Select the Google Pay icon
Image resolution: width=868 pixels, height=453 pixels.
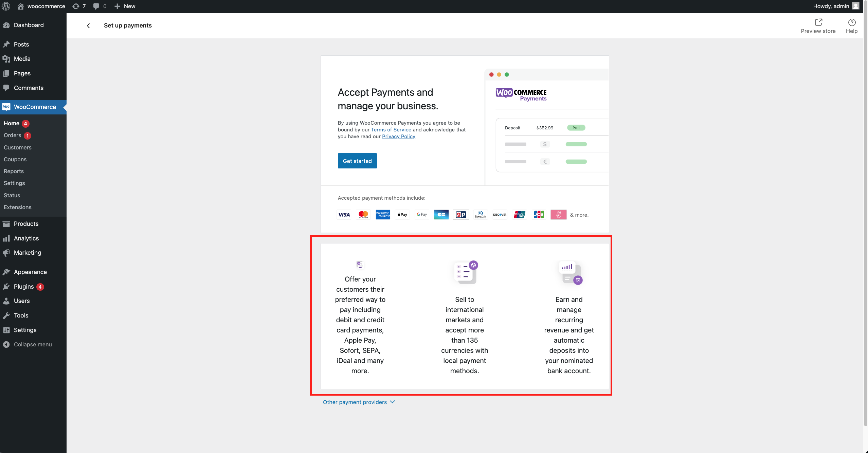click(x=421, y=214)
